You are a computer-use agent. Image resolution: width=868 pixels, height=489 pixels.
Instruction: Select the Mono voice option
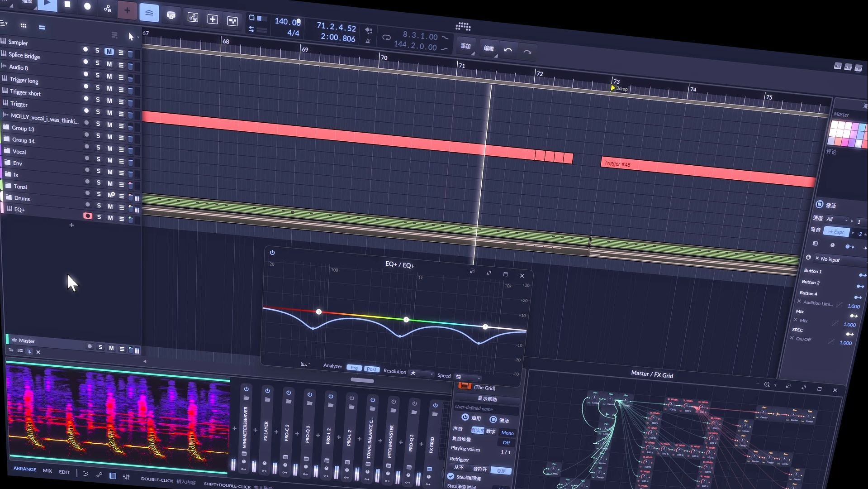507,433
